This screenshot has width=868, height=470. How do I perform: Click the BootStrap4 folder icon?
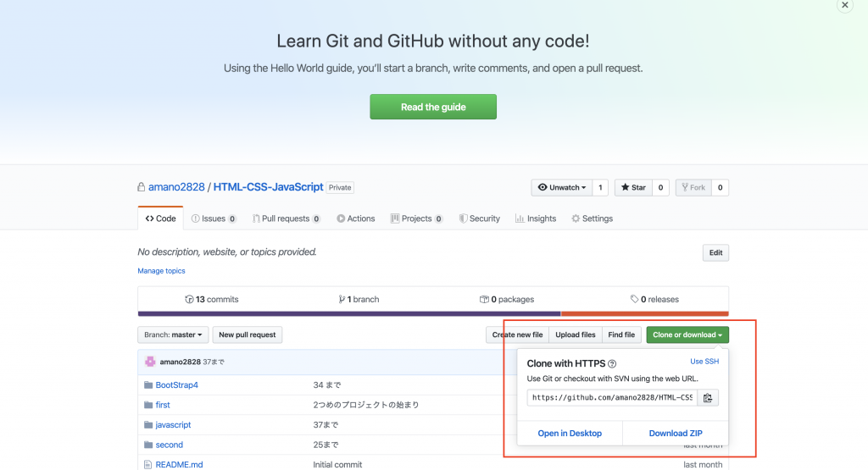[147, 384]
